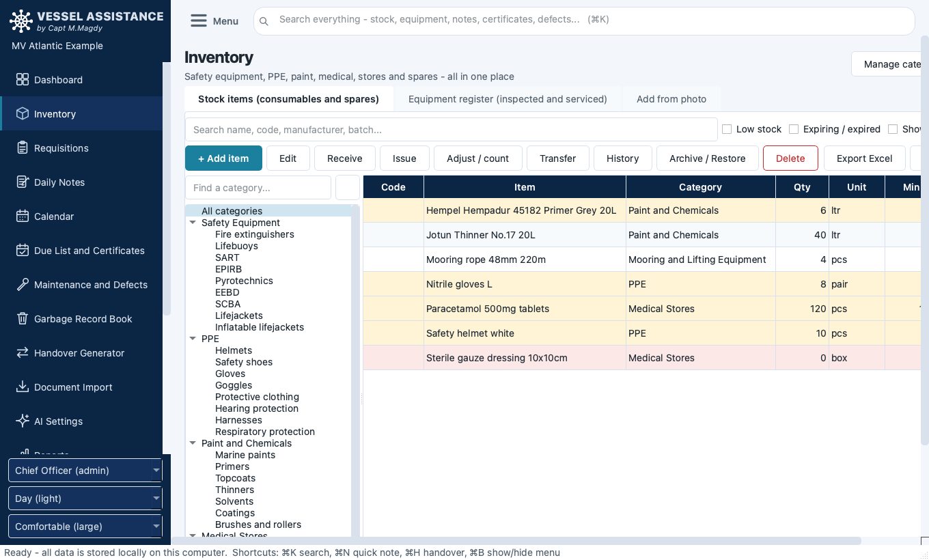Collapse the PPE category tree node

point(193,339)
